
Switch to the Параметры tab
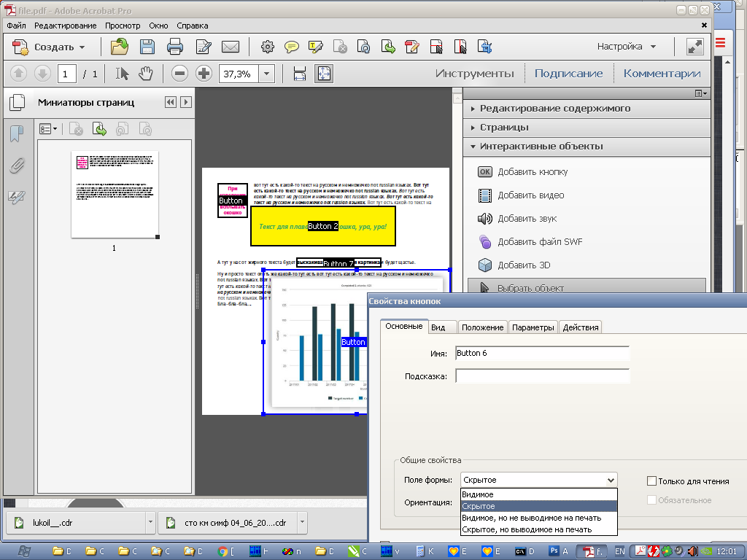[x=533, y=327]
